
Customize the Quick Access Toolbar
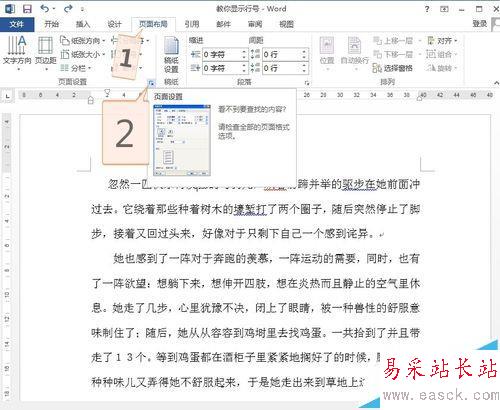click(82, 9)
